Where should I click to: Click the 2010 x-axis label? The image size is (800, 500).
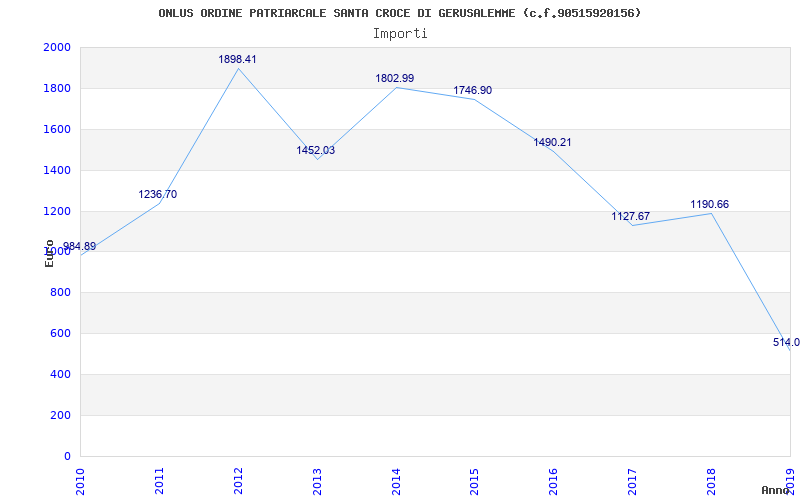80,481
